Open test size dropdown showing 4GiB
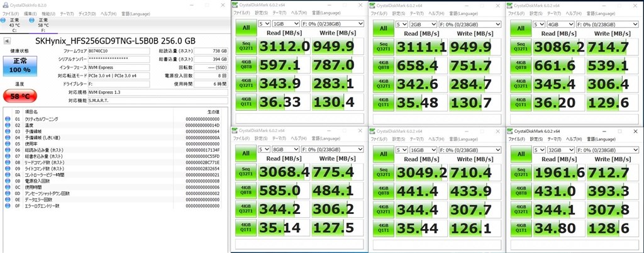 [x=560, y=24]
